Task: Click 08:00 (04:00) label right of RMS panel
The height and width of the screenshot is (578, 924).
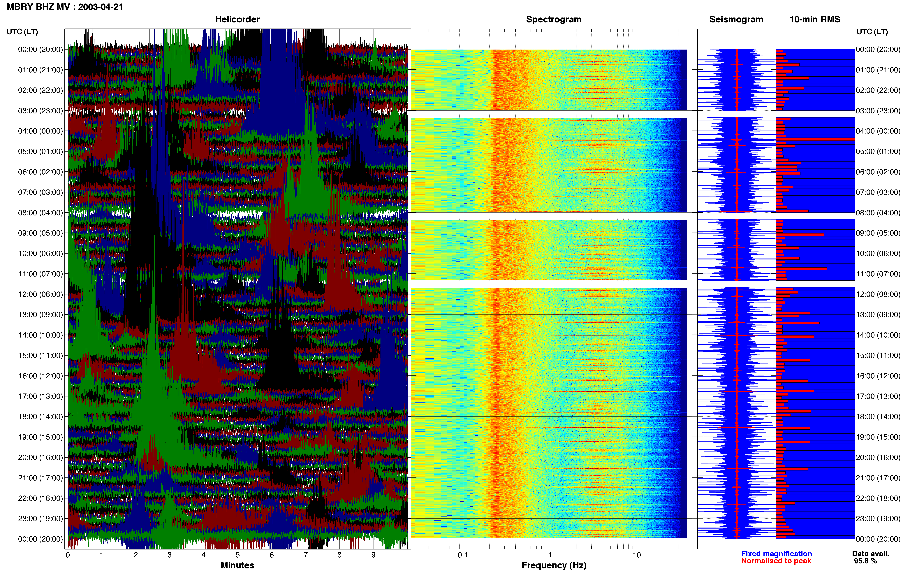Action: [878, 212]
